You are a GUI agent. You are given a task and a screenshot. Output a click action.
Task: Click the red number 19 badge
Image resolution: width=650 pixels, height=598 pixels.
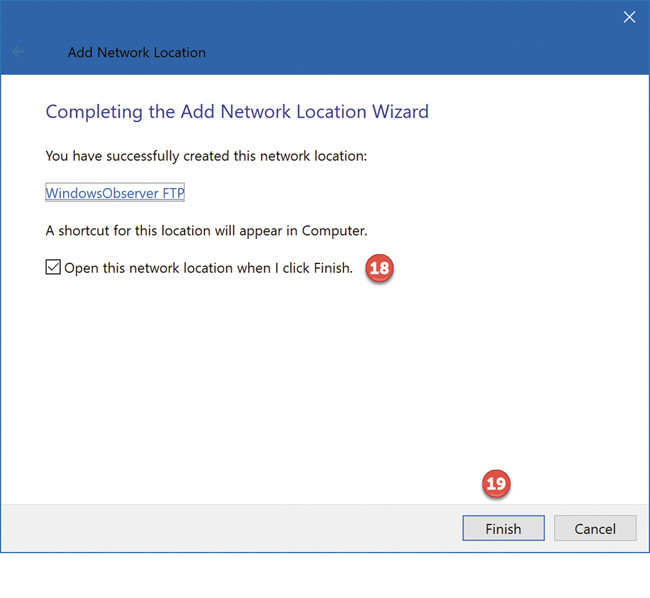[496, 485]
